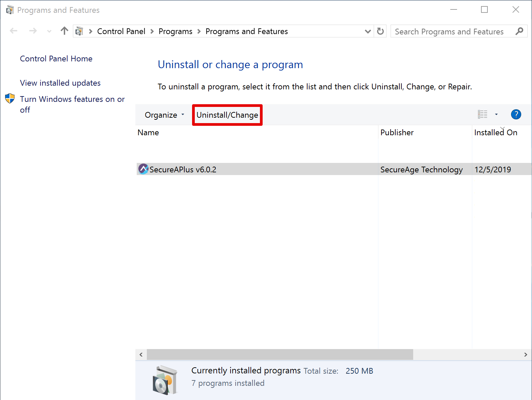Viewport: 532px width, 400px height.
Task: Click the window title bar app icon
Action: pos(10,10)
